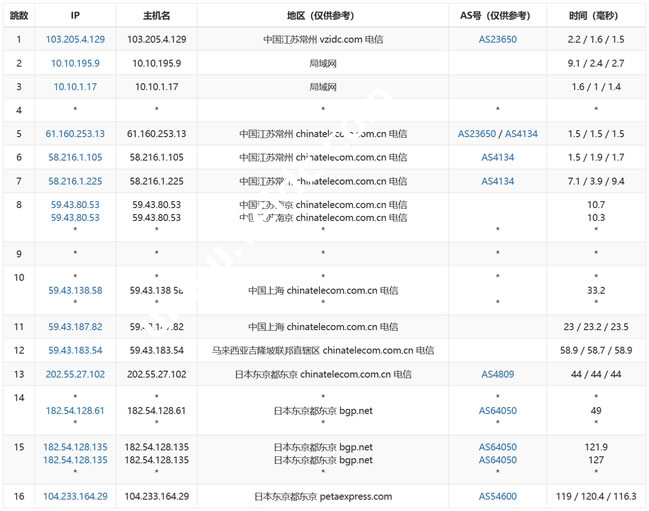Open the 59.43.187.82 IP link in hop 11
The height and width of the screenshot is (511, 649).
pos(75,327)
